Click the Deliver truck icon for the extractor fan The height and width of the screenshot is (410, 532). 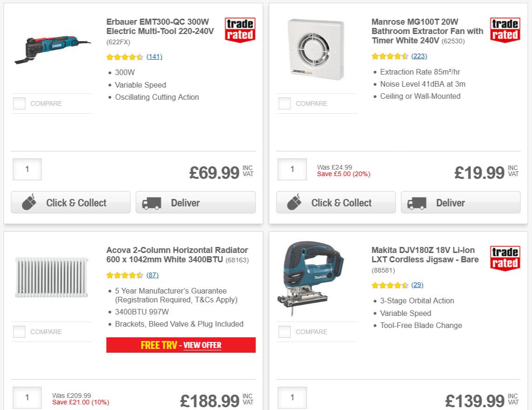(417, 202)
